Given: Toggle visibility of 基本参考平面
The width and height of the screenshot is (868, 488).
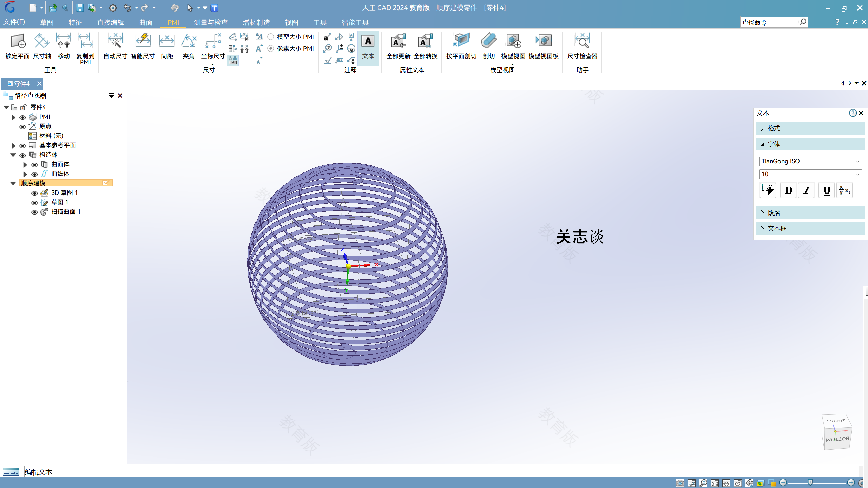Looking at the screenshot, I should click(22, 146).
